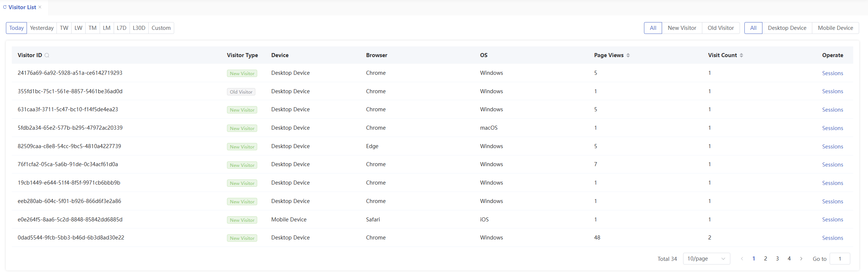This screenshot has width=868, height=273.
Task: Show only Mobile Device visitors
Action: coord(835,28)
